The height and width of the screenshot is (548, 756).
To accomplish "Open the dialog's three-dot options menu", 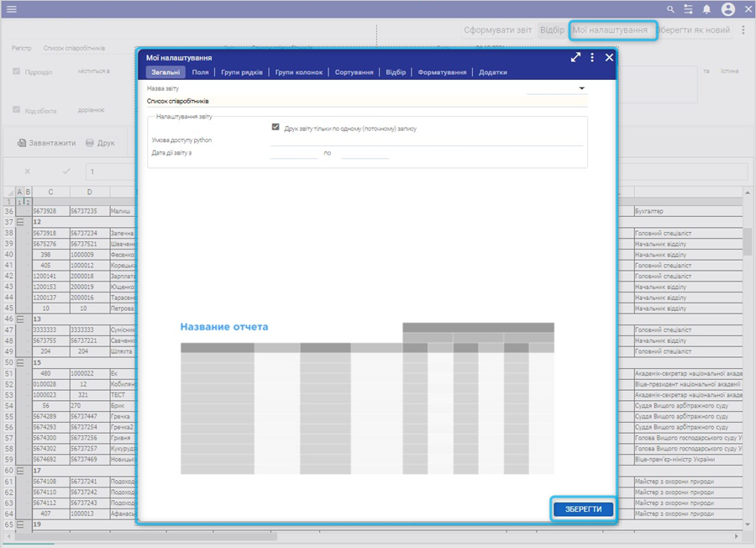I will (x=592, y=57).
